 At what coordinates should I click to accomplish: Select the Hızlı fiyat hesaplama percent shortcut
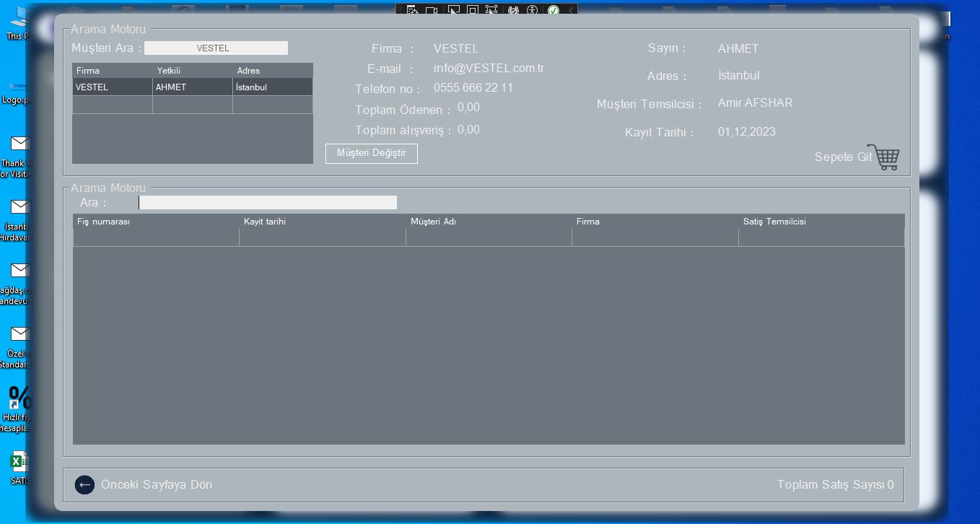pyautogui.click(x=17, y=409)
